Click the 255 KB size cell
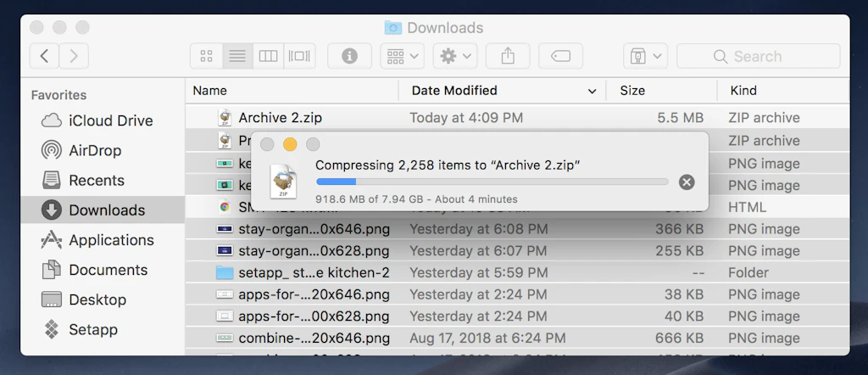868x375 pixels. tap(679, 251)
